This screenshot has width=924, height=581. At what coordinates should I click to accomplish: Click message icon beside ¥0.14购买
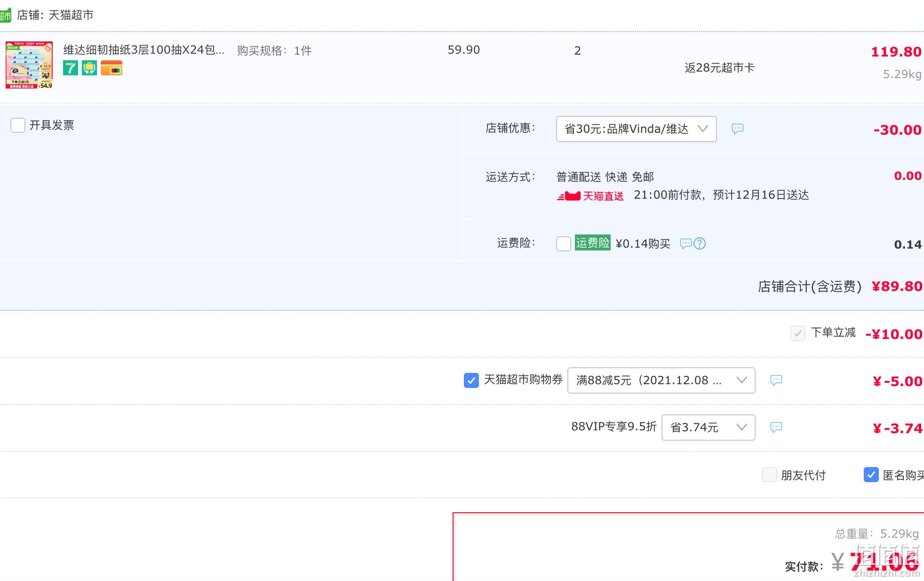coord(686,243)
